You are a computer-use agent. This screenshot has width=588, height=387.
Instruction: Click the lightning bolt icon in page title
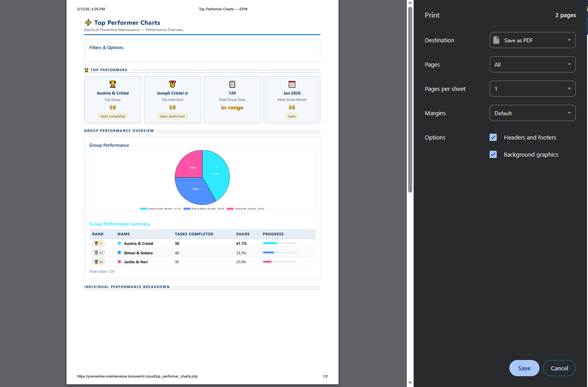coord(88,23)
